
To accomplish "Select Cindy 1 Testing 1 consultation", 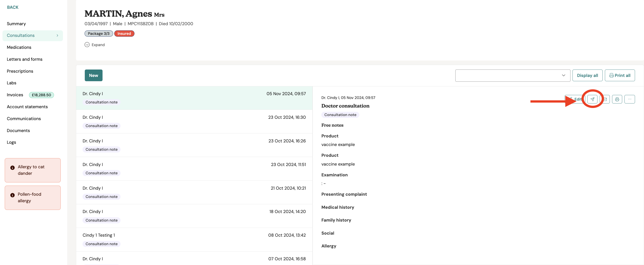I will (x=194, y=240).
